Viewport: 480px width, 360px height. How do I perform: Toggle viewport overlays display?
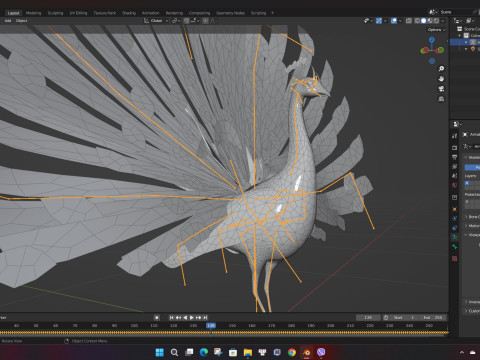coord(394,21)
